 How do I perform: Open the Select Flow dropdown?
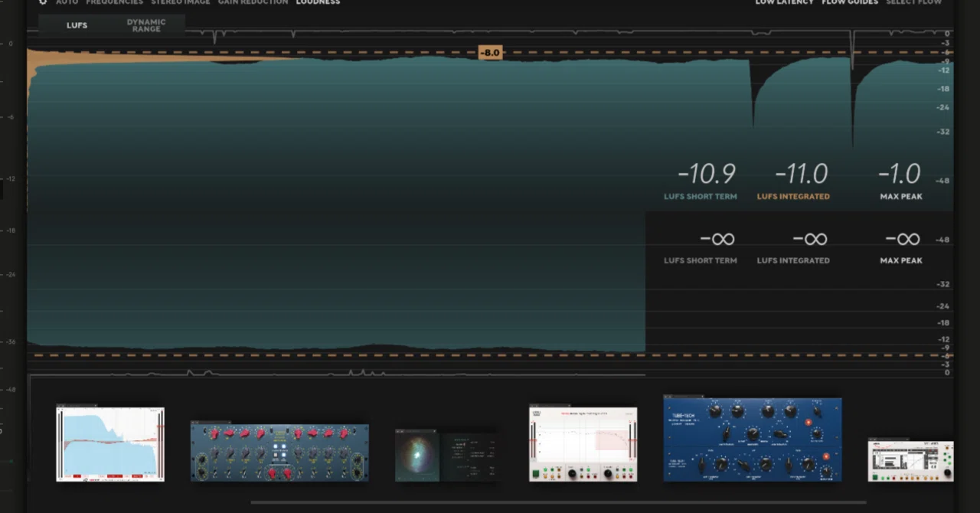914,2
